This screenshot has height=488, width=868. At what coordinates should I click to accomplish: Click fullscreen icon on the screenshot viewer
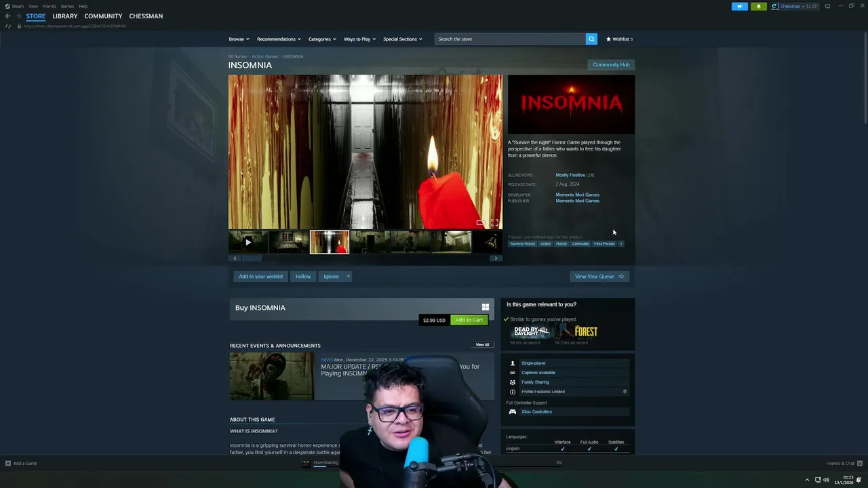(x=494, y=222)
